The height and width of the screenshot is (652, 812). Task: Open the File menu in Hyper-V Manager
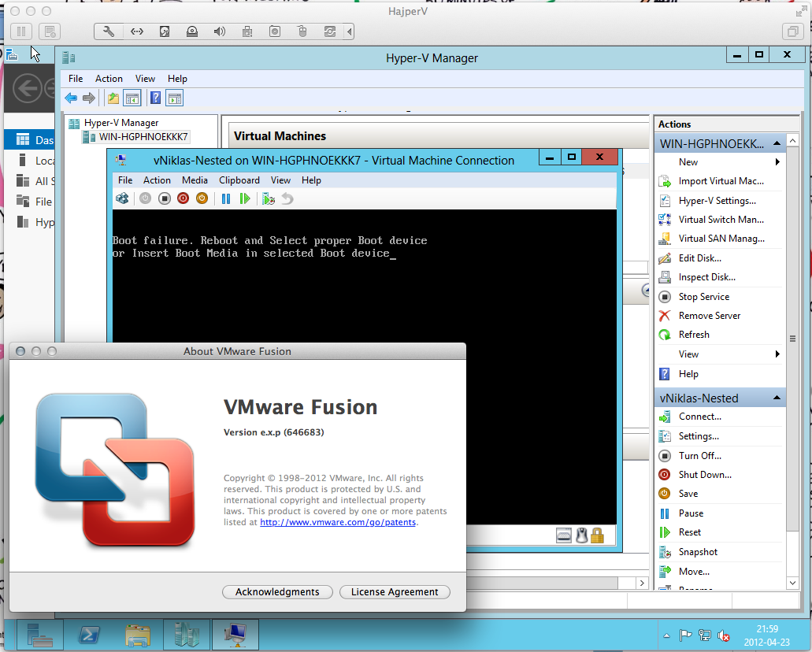pos(76,79)
